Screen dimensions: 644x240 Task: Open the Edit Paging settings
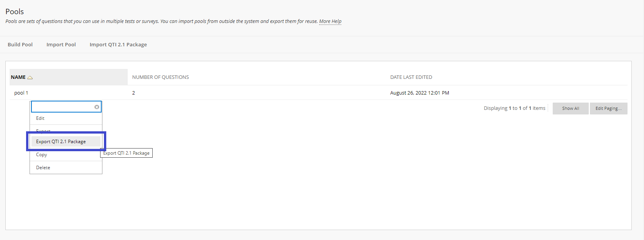608,108
